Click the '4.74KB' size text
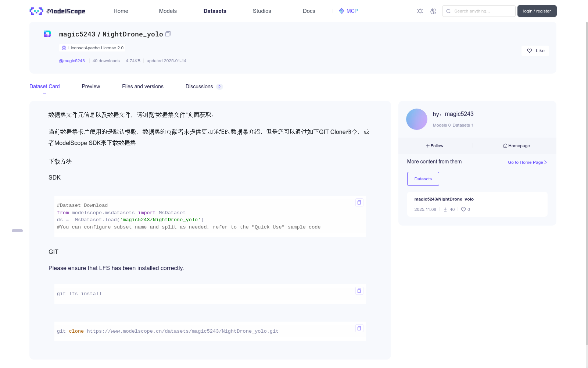Screen dimensions: 588x368 [133, 61]
